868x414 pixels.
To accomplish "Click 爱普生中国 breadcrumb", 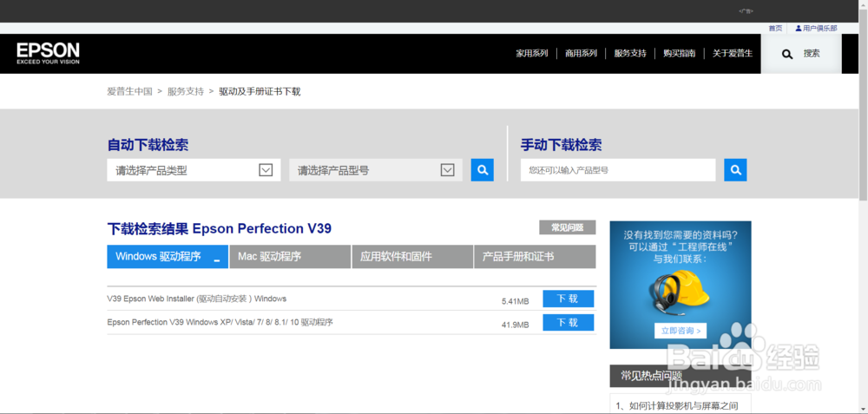I will (x=129, y=91).
